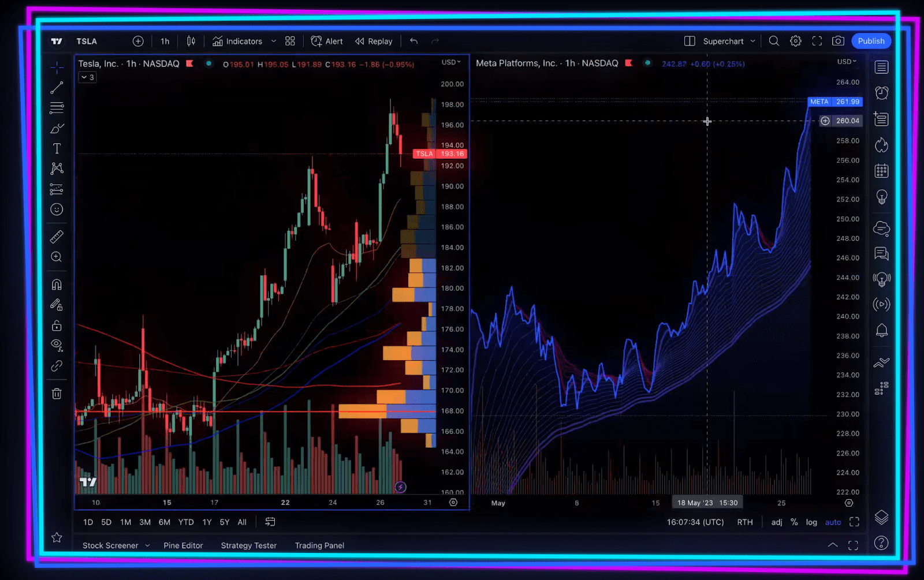This screenshot has height=580, width=924.
Task: Toggle magnet mode for drawings
Action: [x=57, y=285]
